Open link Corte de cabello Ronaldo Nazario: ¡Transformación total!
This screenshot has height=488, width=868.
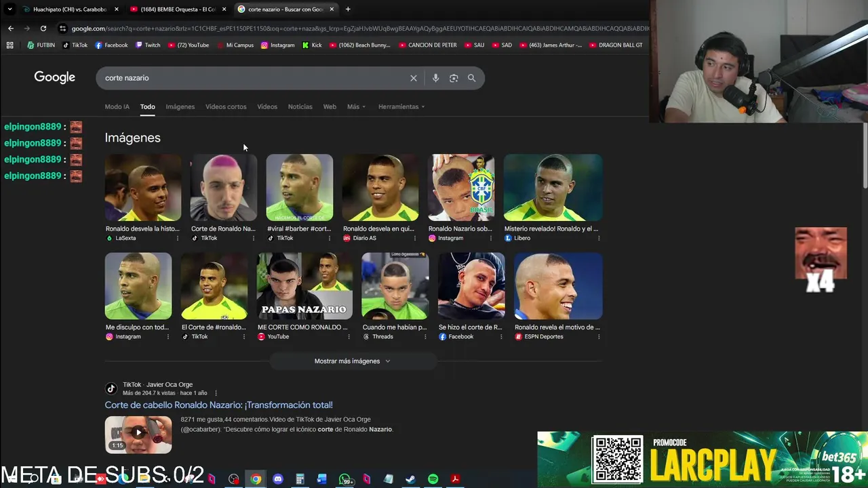coord(218,405)
